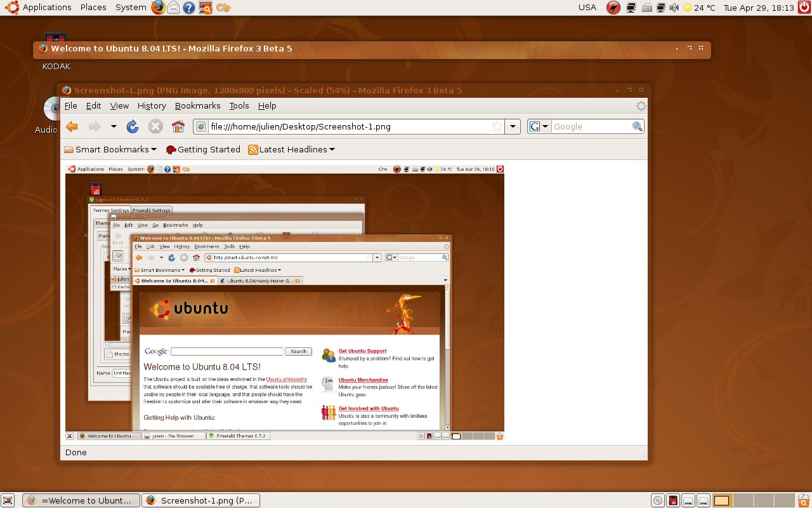Open the View menu in Firefox
Screen dimensions: 812x508
pos(119,106)
